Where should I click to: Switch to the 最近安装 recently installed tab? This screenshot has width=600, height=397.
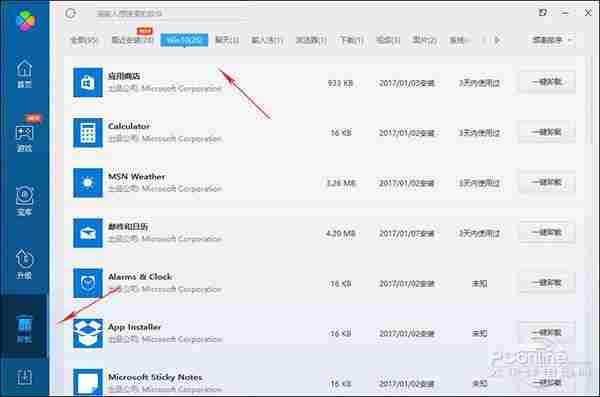[132, 40]
